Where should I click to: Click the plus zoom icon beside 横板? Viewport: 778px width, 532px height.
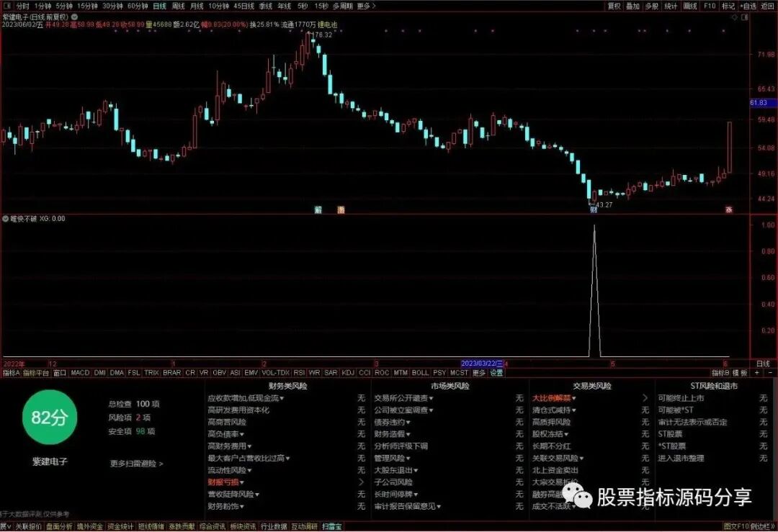[x=756, y=373]
